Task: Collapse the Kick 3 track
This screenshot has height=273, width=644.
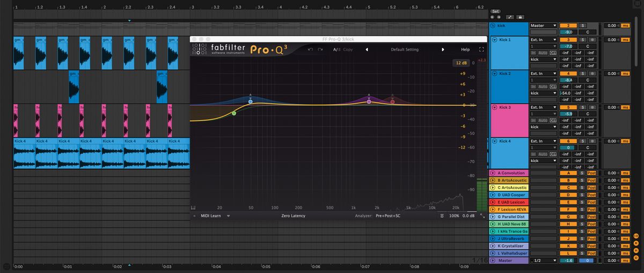Action: point(494,107)
